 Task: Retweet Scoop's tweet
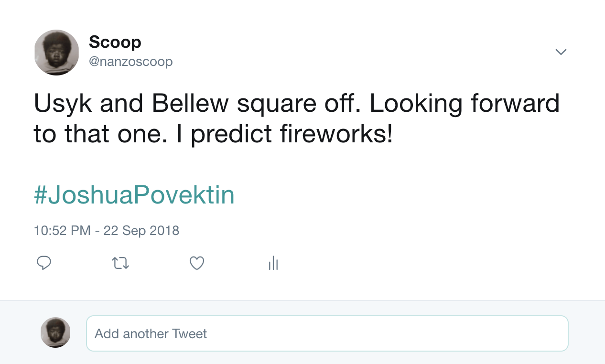click(x=120, y=263)
